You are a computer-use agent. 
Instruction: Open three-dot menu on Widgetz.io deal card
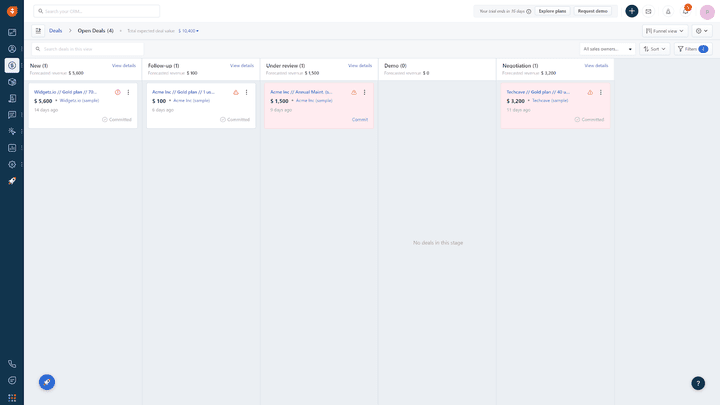point(128,92)
